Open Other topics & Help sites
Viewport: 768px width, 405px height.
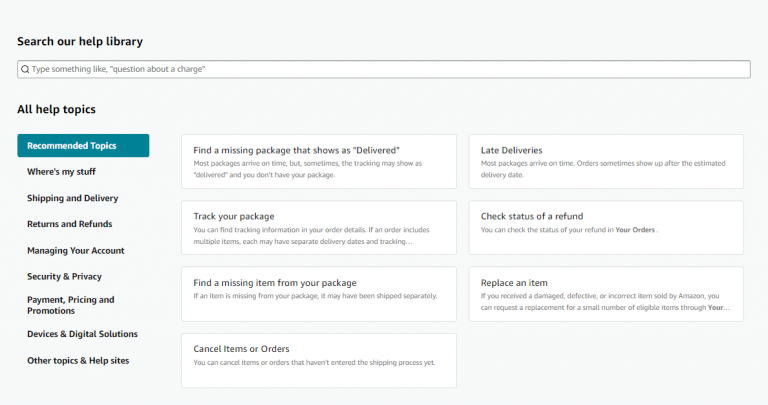coord(78,360)
